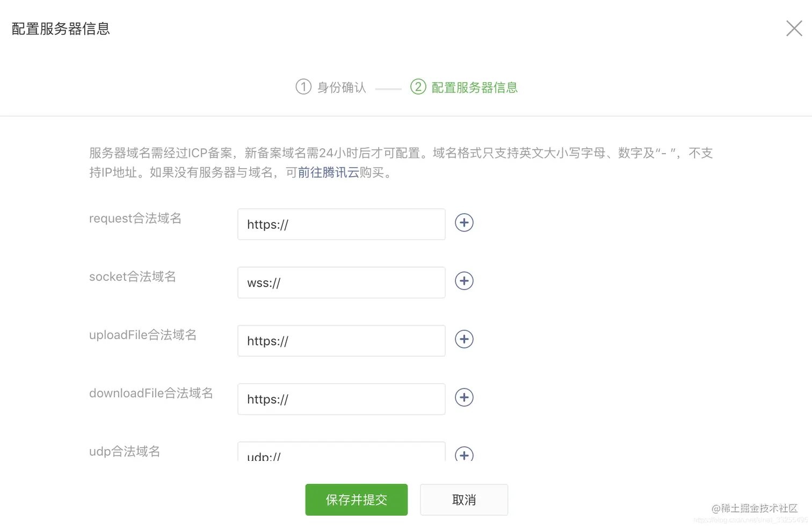Click the 配置服务器信息 dialog title
Screen dimensions: 812x528
(60, 28)
